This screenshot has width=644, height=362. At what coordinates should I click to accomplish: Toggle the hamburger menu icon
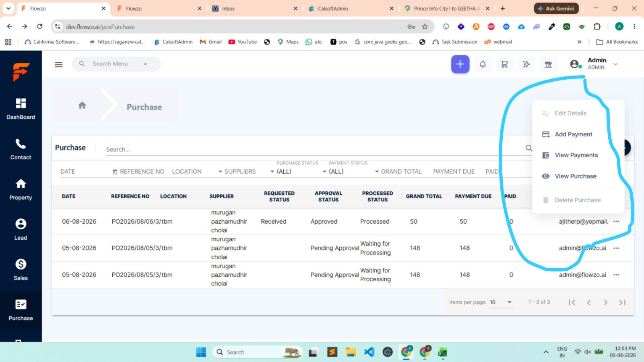(x=59, y=64)
